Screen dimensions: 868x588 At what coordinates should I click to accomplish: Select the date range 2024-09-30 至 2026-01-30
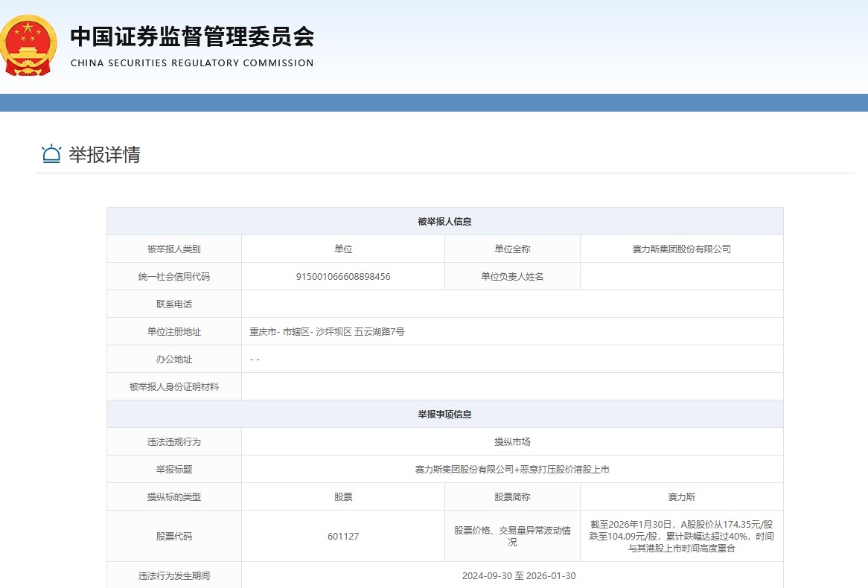tap(519, 576)
